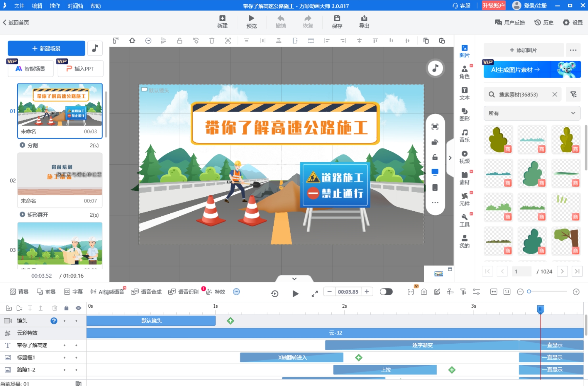Click the 新建场景 button
588x386 pixels.
[46, 48]
